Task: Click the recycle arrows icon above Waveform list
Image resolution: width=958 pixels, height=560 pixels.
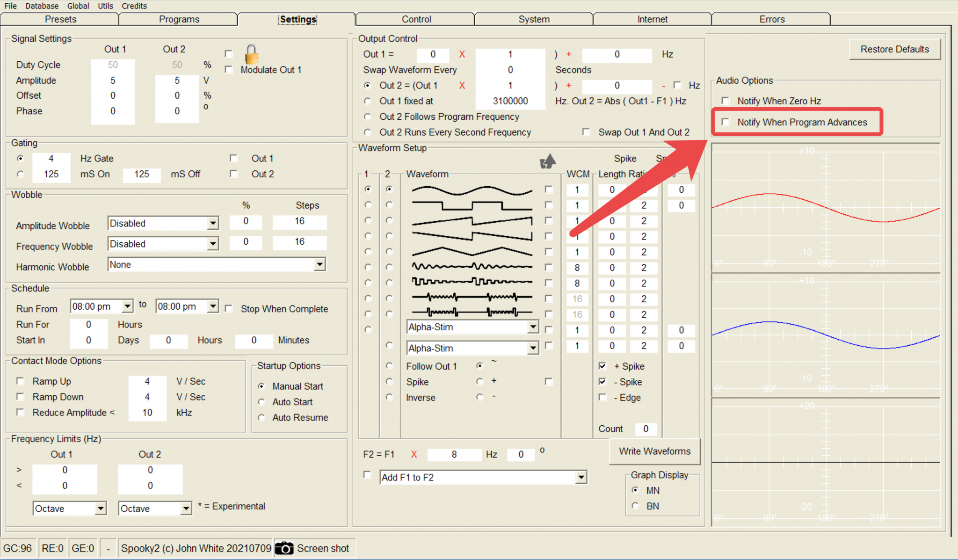Action: [x=548, y=161]
